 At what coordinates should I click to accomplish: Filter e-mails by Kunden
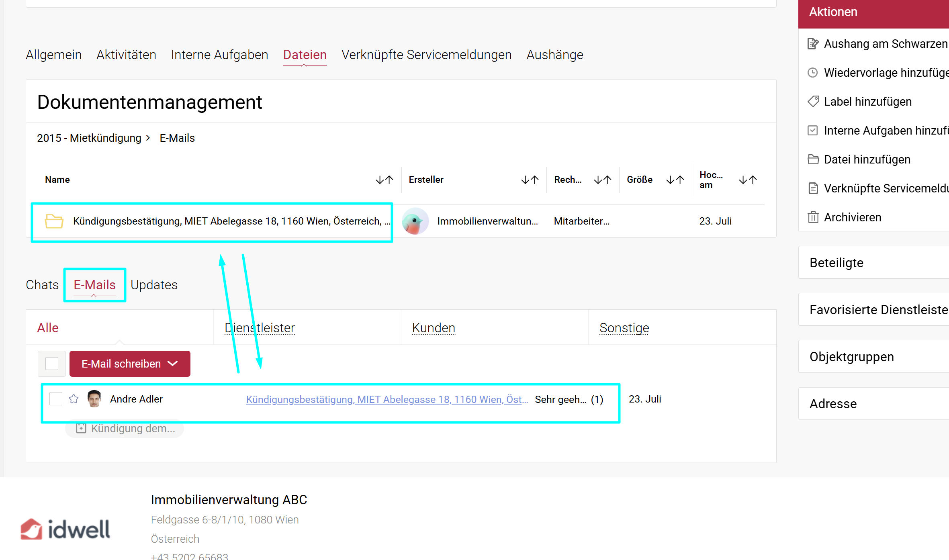point(434,328)
